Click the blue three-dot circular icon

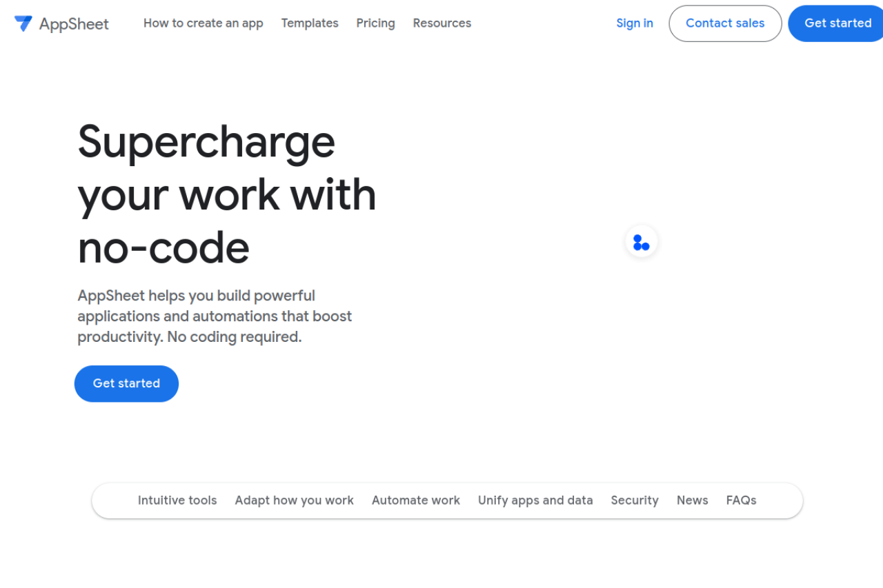tap(641, 243)
